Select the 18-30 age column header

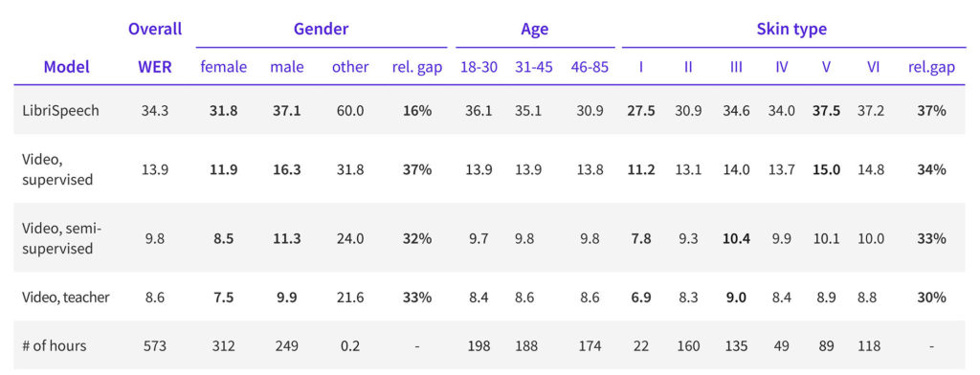coord(479,67)
